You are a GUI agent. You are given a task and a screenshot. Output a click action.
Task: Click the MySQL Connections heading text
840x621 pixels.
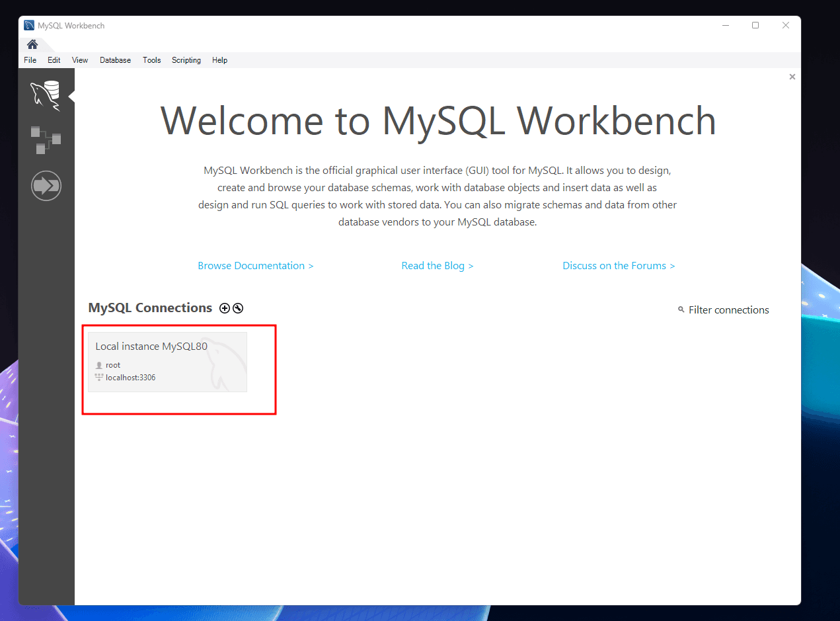tap(150, 308)
